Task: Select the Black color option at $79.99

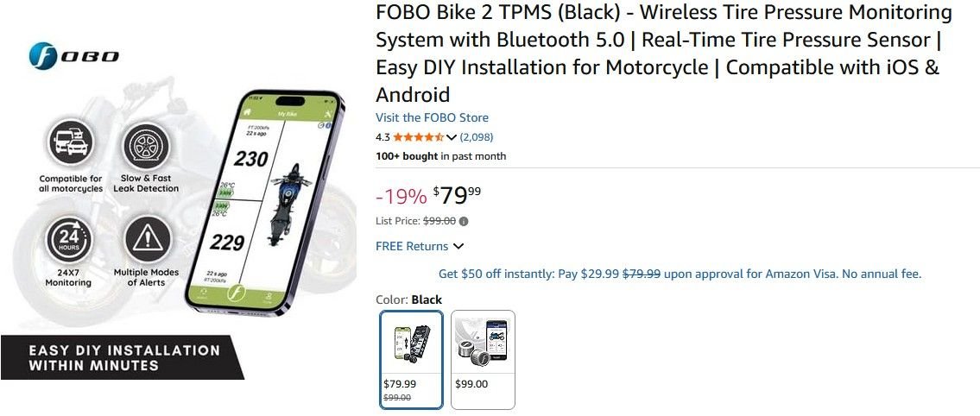Action: pos(412,359)
